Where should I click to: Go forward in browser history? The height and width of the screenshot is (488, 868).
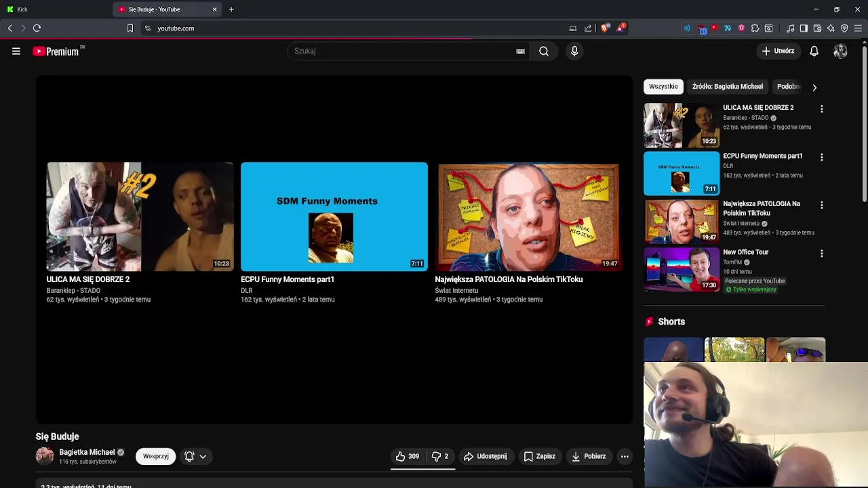tap(23, 28)
